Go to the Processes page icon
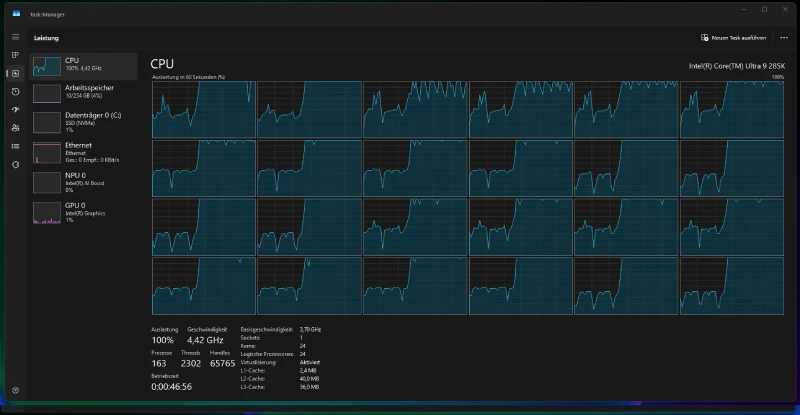Screen dimensions: 800x415 point(16,55)
